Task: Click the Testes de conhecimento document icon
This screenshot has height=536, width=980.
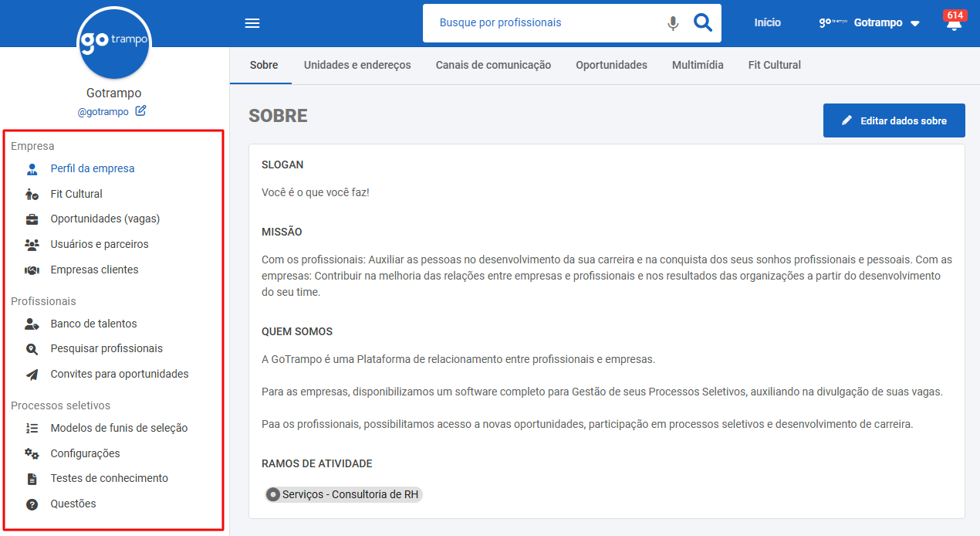Action: click(32, 478)
